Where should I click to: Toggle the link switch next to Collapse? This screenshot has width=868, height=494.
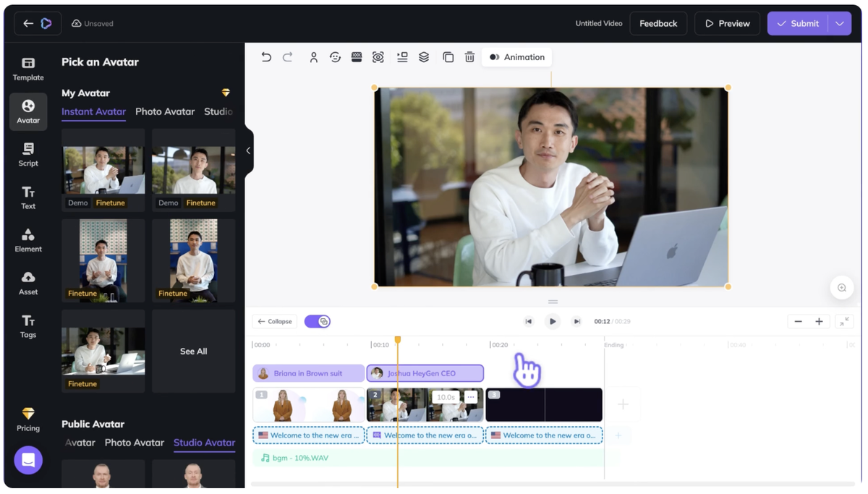click(x=317, y=320)
